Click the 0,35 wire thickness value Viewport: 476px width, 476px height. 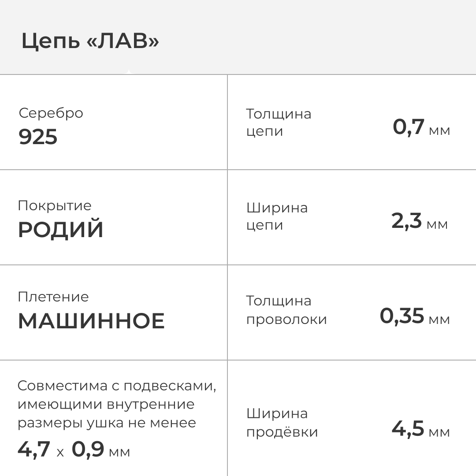click(402, 316)
